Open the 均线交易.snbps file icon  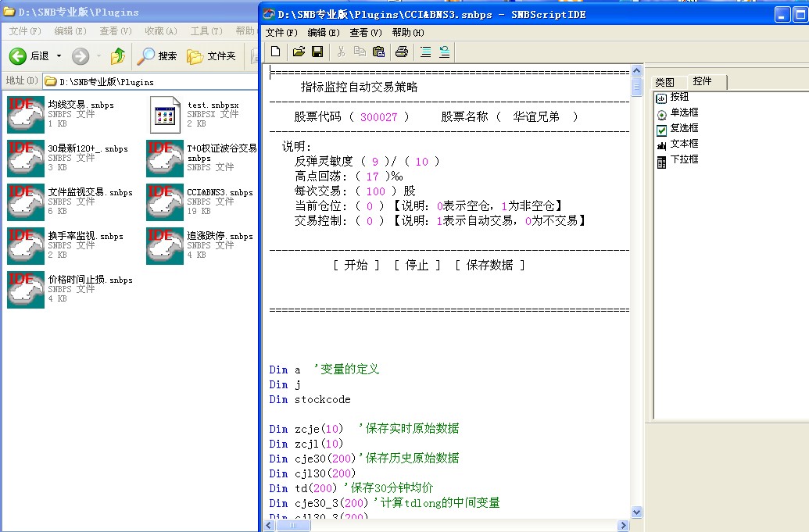(x=25, y=114)
